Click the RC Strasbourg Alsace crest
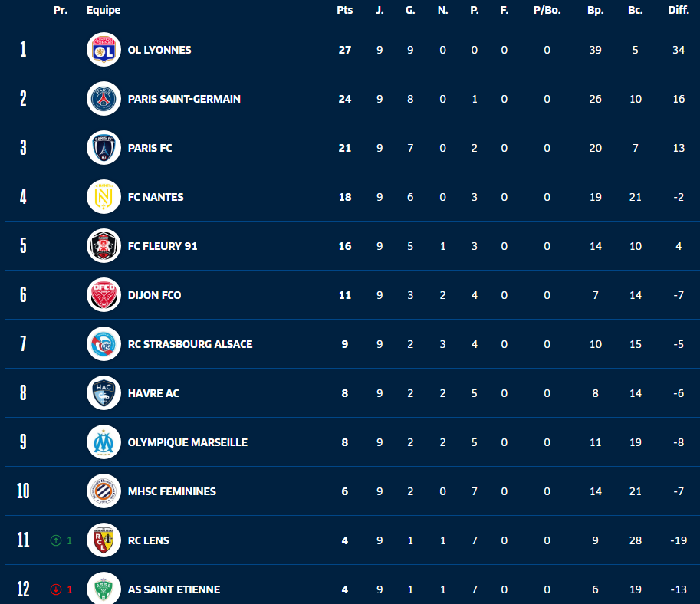Screen dimensions: 700x604 click(x=104, y=344)
